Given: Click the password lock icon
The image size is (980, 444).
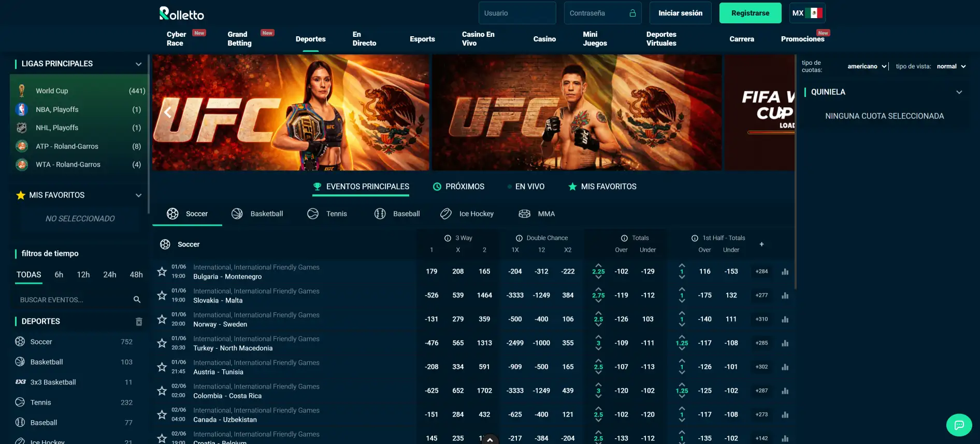Looking at the screenshot, I should coord(632,13).
